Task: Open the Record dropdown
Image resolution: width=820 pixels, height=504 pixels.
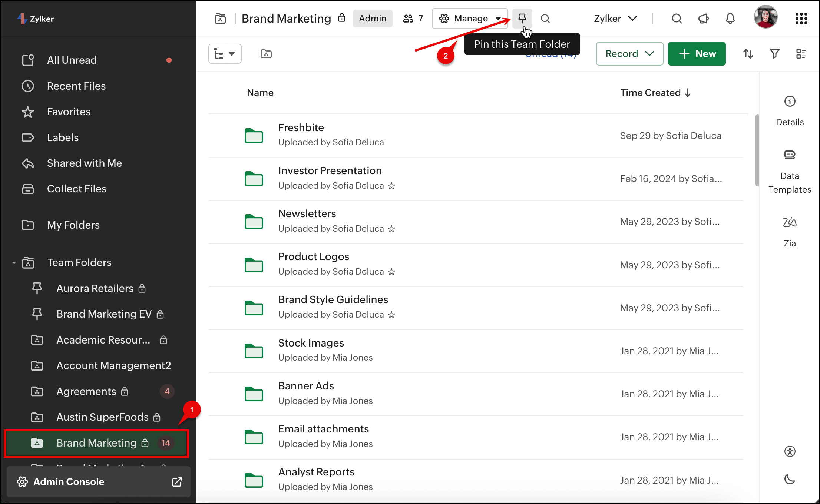Action: tap(629, 54)
